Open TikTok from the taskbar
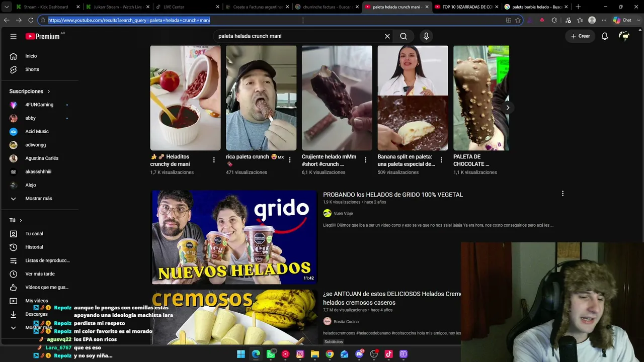 click(388, 354)
